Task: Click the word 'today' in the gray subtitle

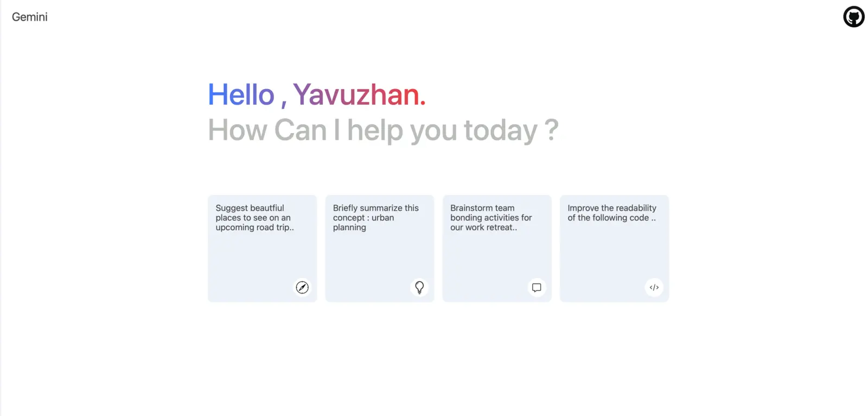Action: click(500, 130)
